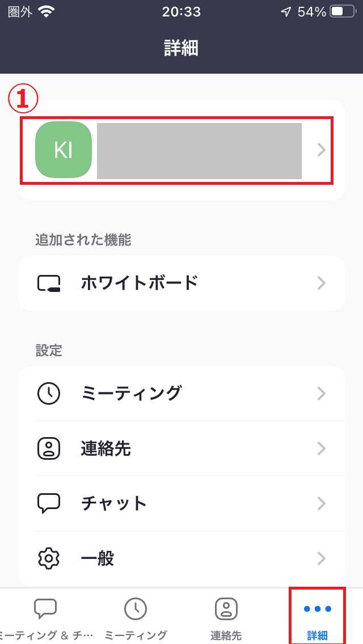This screenshot has width=363, height=644.
Task: Tap the greyed-out profile name area
Action: [199, 151]
